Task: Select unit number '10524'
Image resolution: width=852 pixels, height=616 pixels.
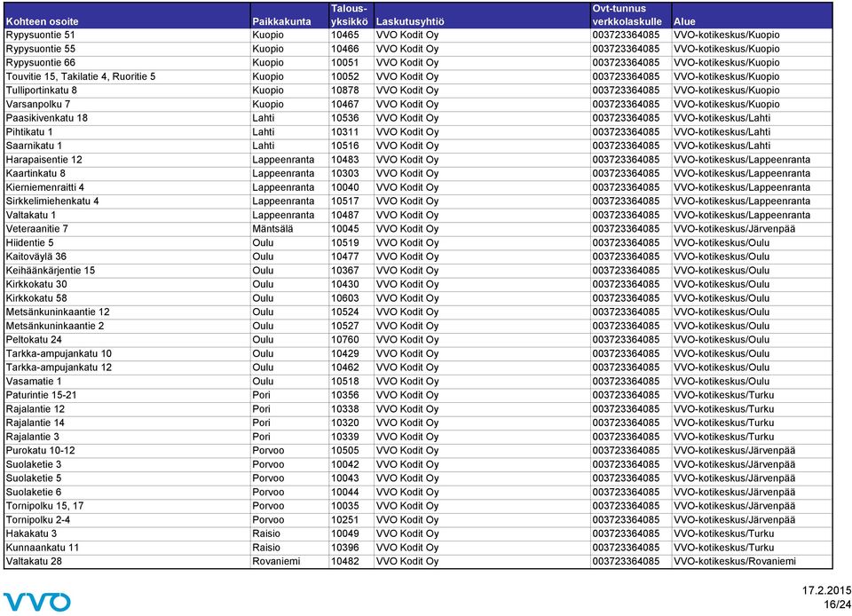Action: (345, 312)
